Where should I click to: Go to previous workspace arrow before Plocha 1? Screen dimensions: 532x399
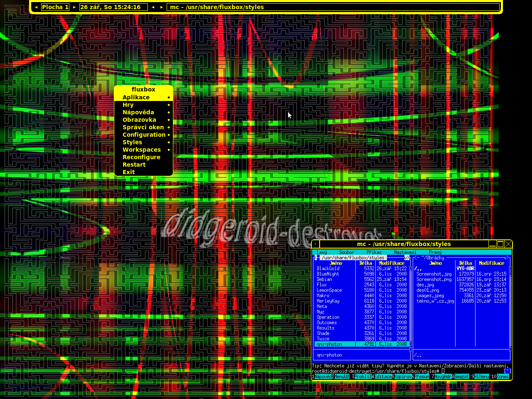36,7
